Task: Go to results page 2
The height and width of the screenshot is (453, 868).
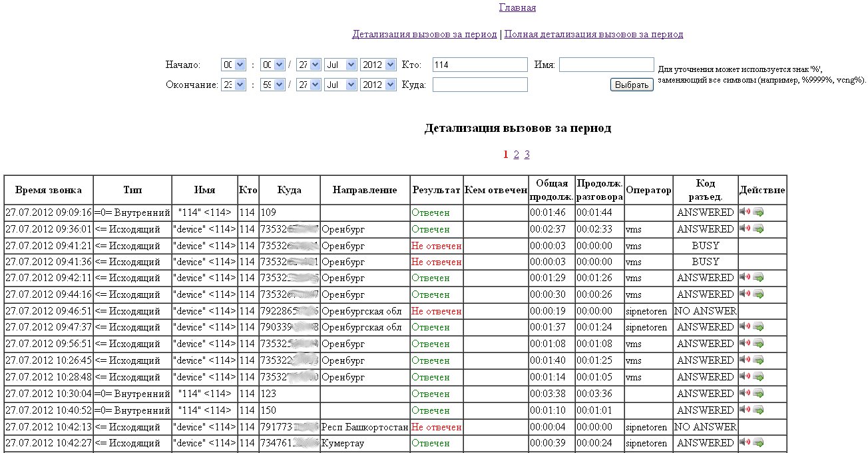Action: tap(516, 155)
